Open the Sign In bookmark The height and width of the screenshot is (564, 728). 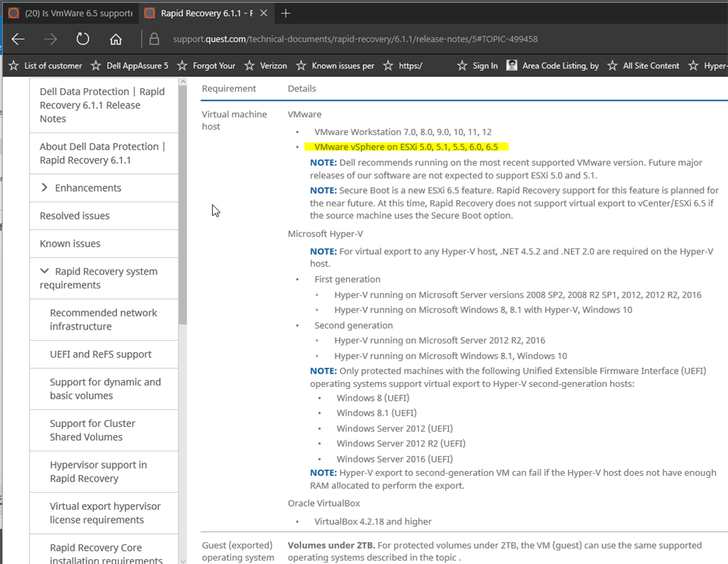coord(477,66)
